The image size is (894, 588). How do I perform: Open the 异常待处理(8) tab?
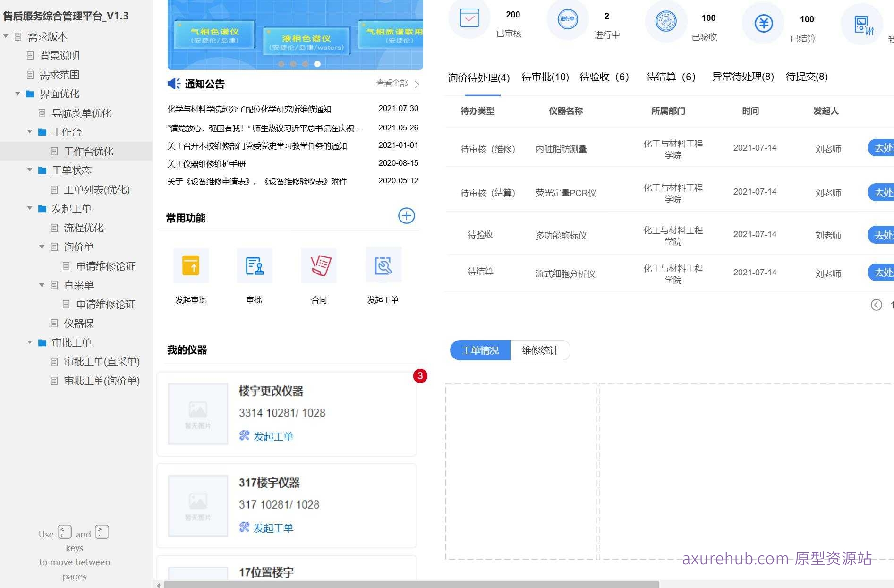[742, 77]
